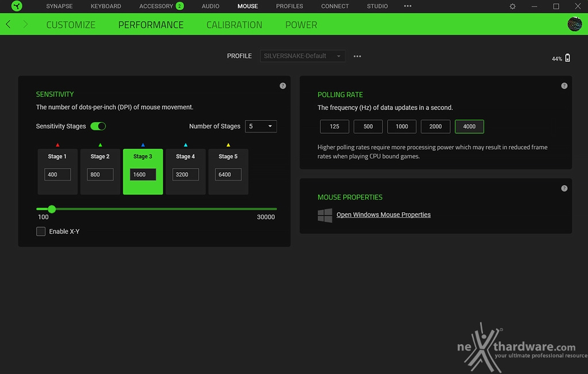Select Stage 1 card
Image resolution: width=588 pixels, height=374 pixels.
pyautogui.click(x=57, y=172)
